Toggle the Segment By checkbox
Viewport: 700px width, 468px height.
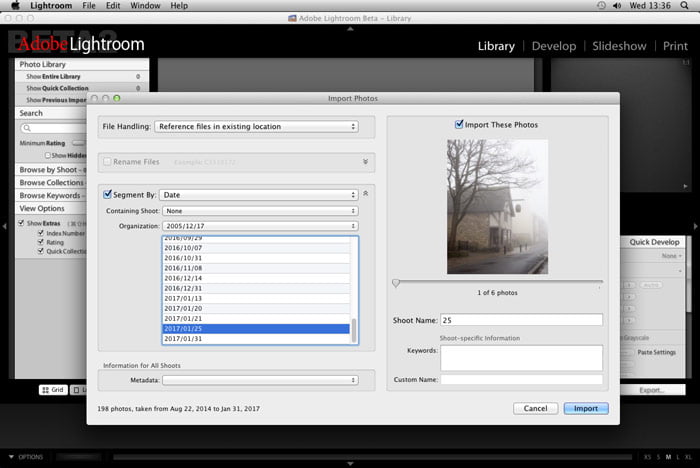(107, 194)
